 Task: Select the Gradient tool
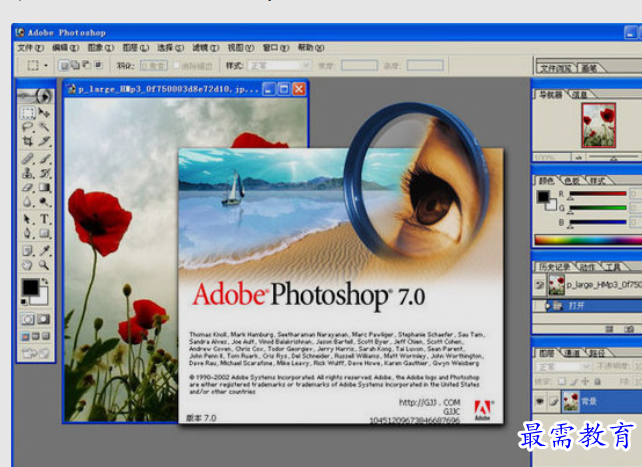(44, 187)
